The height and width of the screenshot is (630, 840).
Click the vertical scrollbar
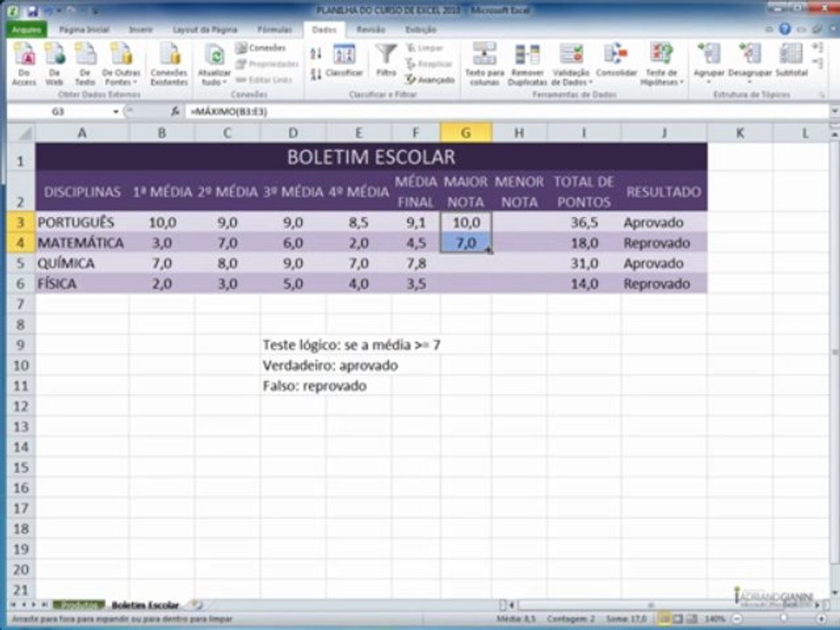tap(834, 351)
